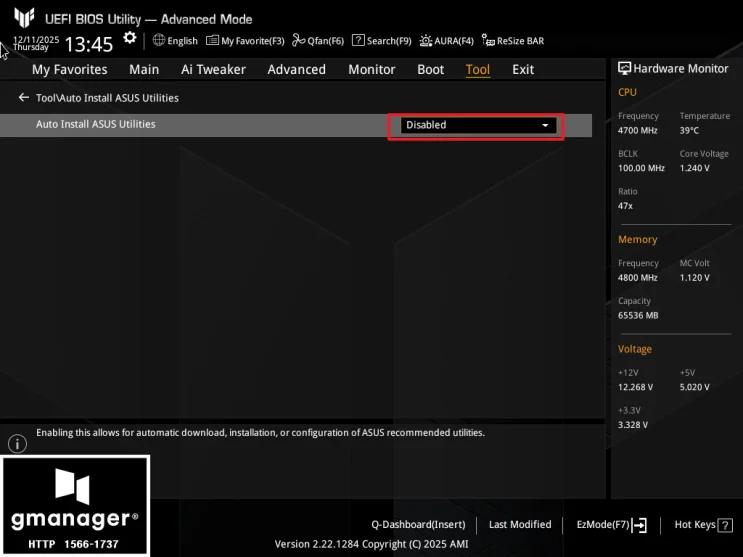The width and height of the screenshot is (743, 557).
Task: Click the 13:45 clock
Action: [89, 45]
